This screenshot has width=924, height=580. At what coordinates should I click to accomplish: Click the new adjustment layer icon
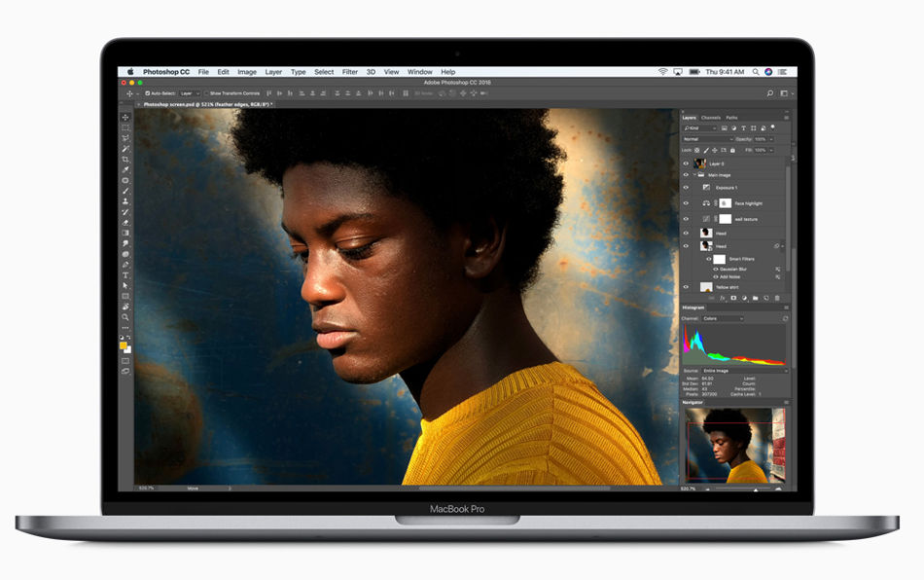click(x=744, y=298)
